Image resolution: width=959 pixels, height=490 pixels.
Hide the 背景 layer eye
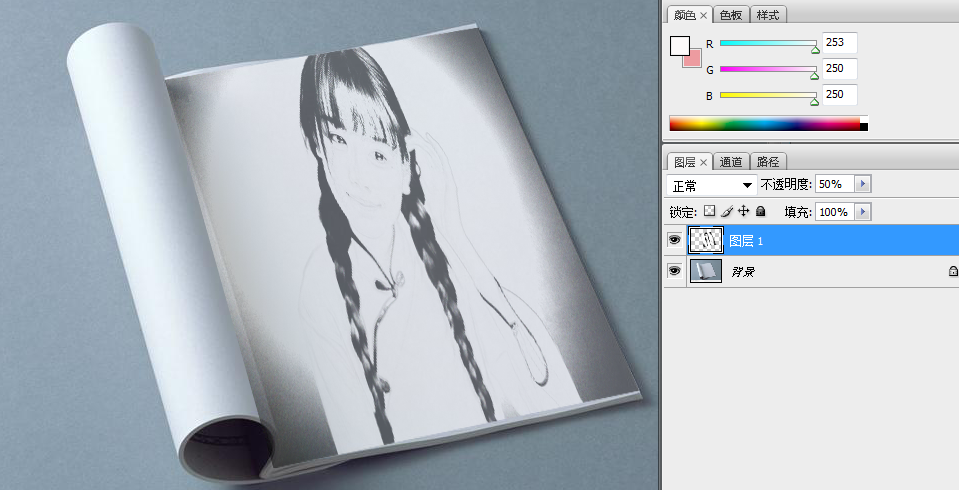click(675, 270)
